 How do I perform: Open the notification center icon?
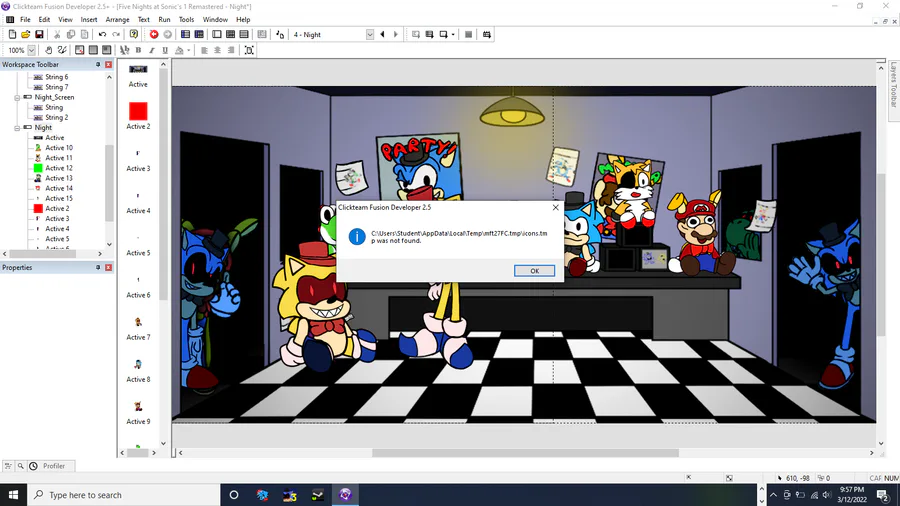883,495
